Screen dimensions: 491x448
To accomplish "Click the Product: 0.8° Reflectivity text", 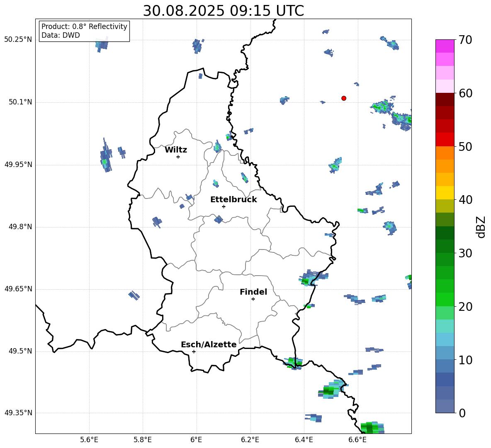I will [x=84, y=27].
